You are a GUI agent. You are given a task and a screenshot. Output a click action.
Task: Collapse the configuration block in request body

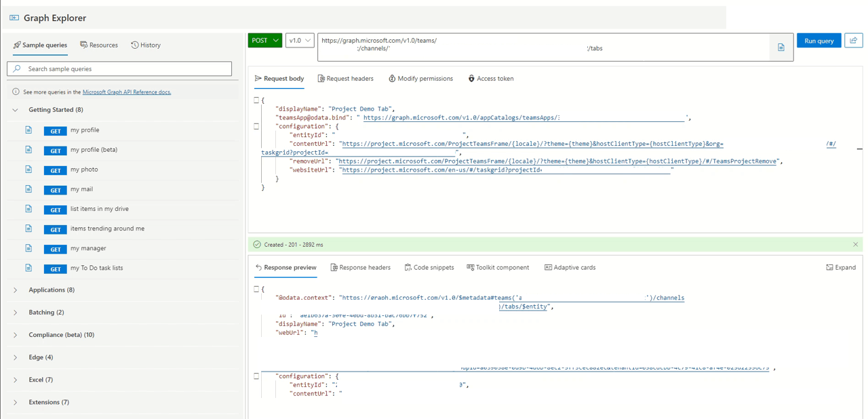tap(256, 126)
